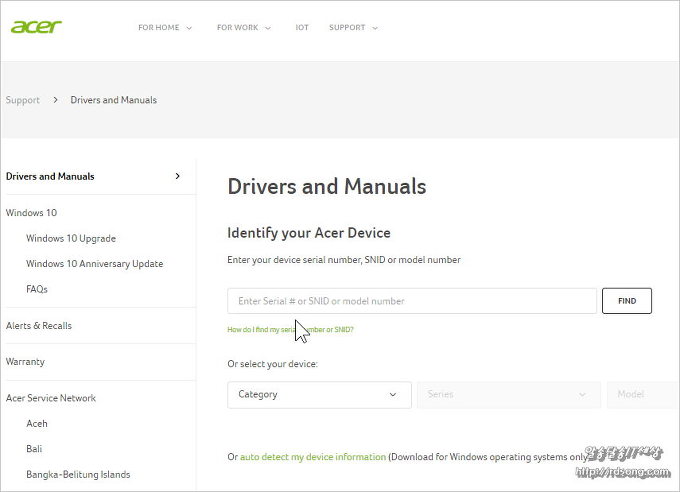Open the FAQs sidebar link

pyautogui.click(x=37, y=290)
